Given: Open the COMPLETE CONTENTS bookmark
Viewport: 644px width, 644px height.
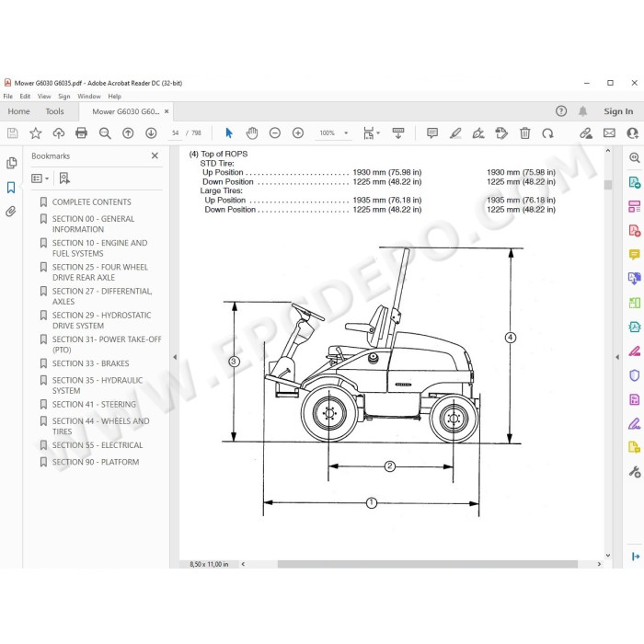Looking at the screenshot, I should [x=91, y=202].
